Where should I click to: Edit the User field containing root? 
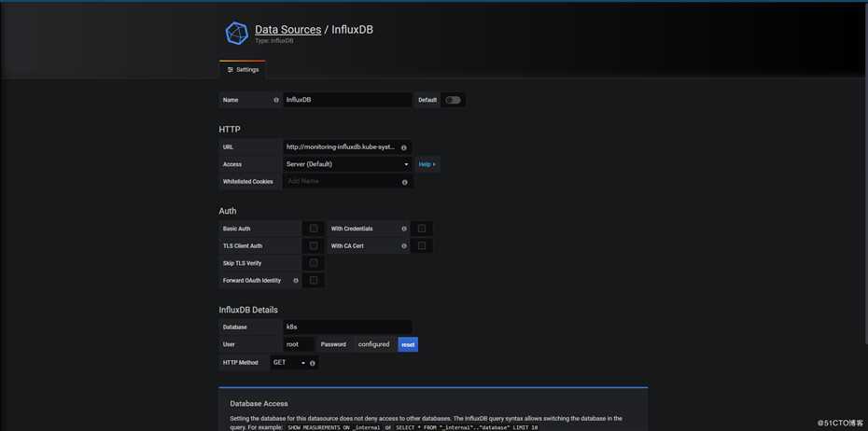pos(299,344)
